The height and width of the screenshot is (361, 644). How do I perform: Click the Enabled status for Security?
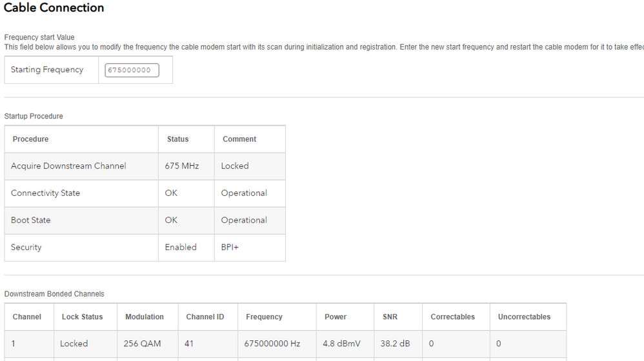pyautogui.click(x=181, y=247)
